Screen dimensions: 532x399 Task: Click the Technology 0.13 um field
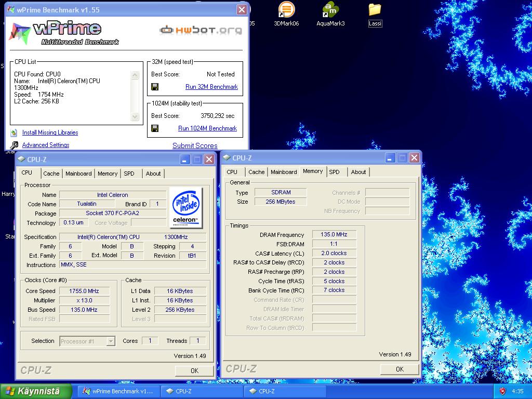point(74,222)
